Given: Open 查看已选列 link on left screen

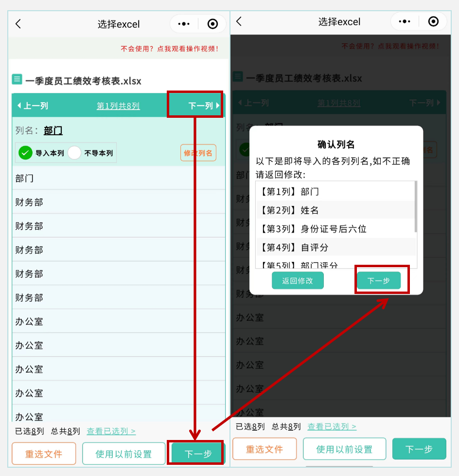Looking at the screenshot, I should [111, 431].
